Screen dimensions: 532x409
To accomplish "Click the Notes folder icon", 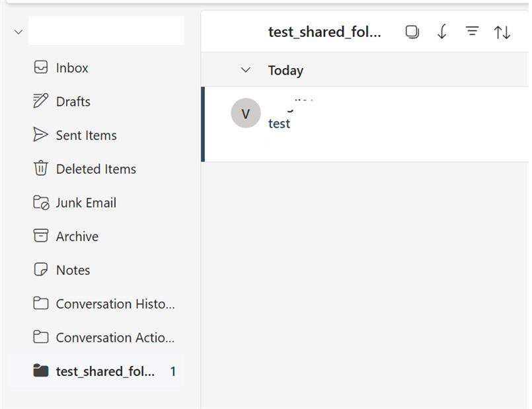I will click(41, 270).
